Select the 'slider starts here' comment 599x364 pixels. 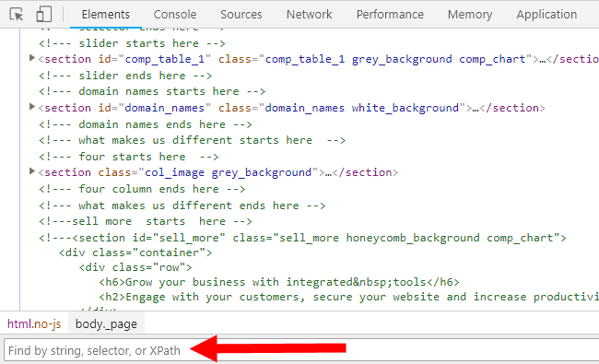(x=132, y=43)
